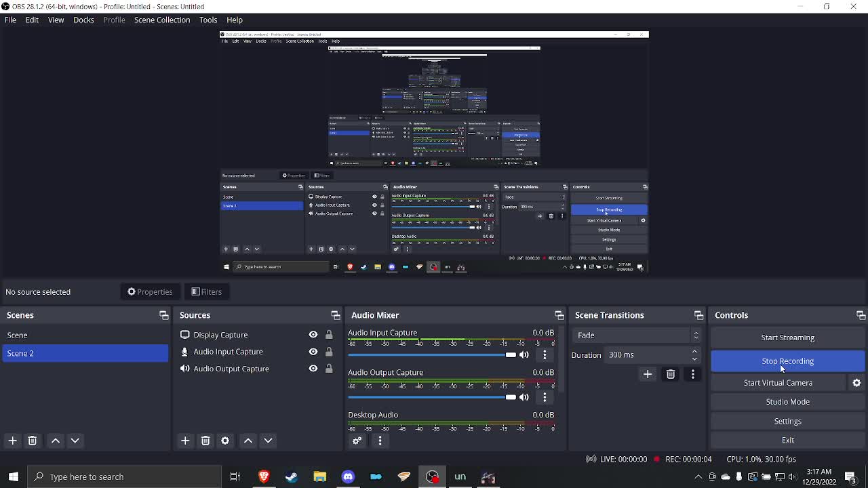Open the Profile menu
This screenshot has height=488, width=868.
click(x=114, y=20)
